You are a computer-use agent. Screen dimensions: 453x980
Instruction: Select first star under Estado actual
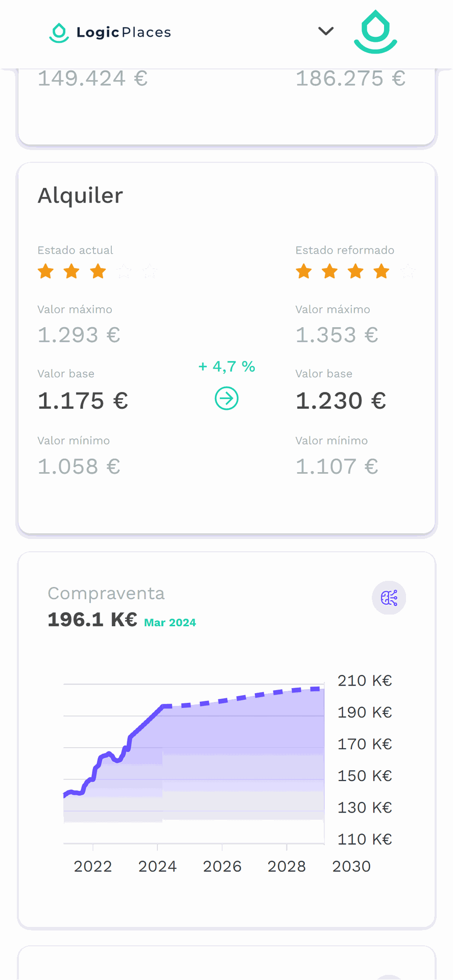pyautogui.click(x=46, y=272)
